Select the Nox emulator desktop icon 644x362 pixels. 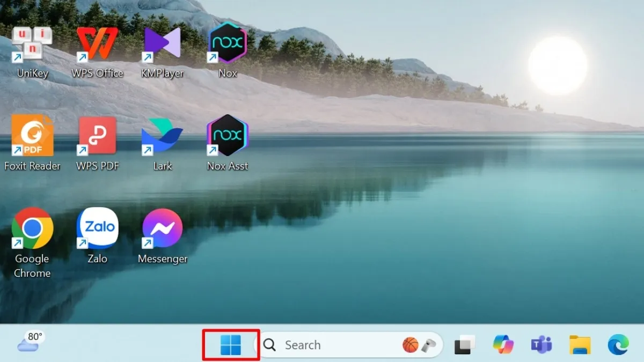click(x=227, y=44)
